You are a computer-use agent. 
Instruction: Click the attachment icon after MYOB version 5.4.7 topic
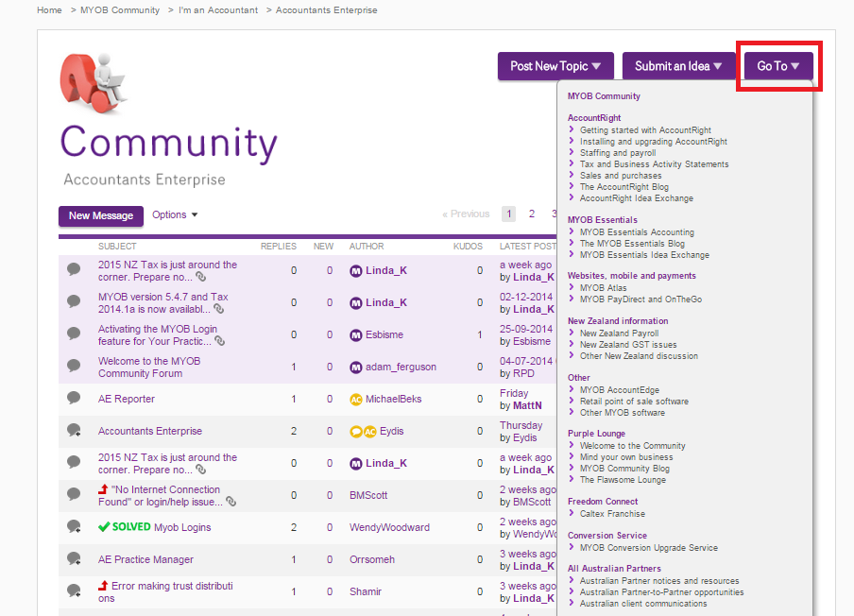tap(231, 310)
